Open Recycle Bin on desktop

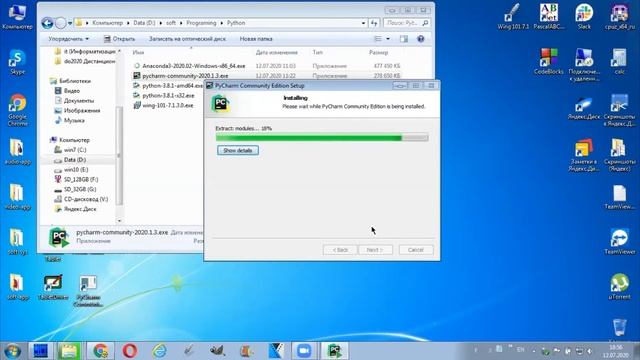click(619, 329)
